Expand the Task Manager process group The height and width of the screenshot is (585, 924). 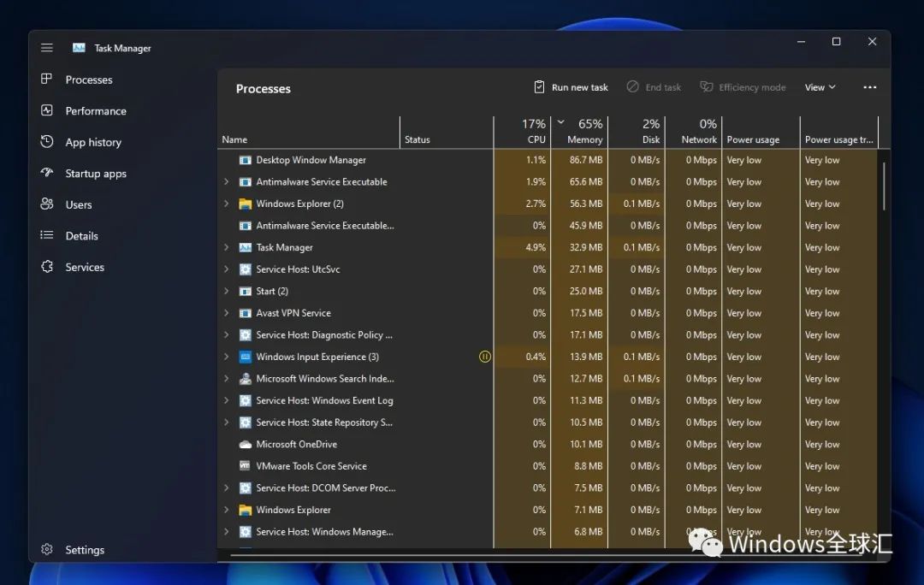pyautogui.click(x=226, y=247)
